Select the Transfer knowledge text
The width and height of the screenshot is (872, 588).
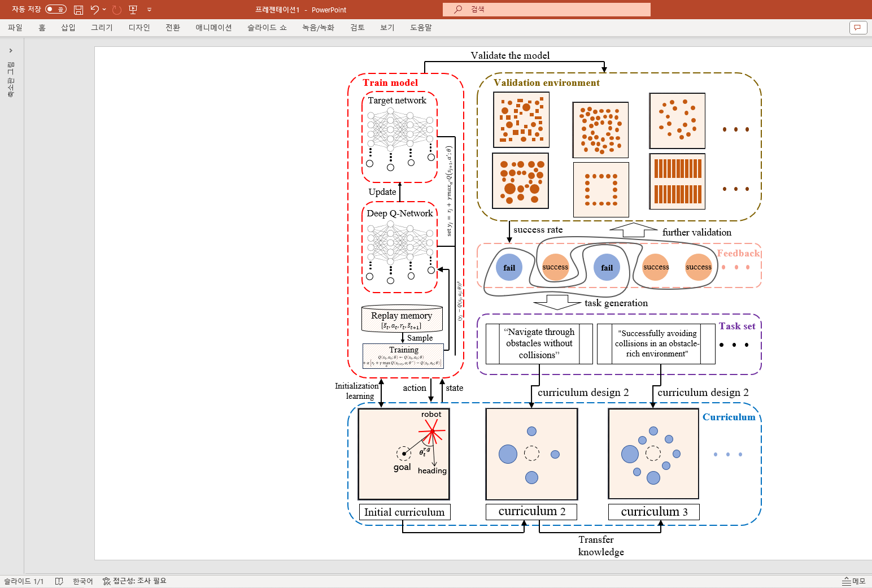tap(601, 546)
